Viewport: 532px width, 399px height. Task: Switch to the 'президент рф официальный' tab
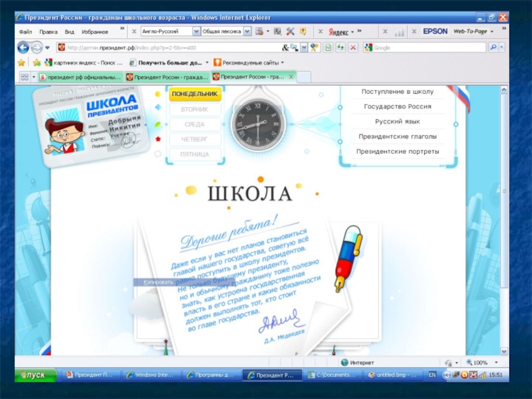(80, 77)
